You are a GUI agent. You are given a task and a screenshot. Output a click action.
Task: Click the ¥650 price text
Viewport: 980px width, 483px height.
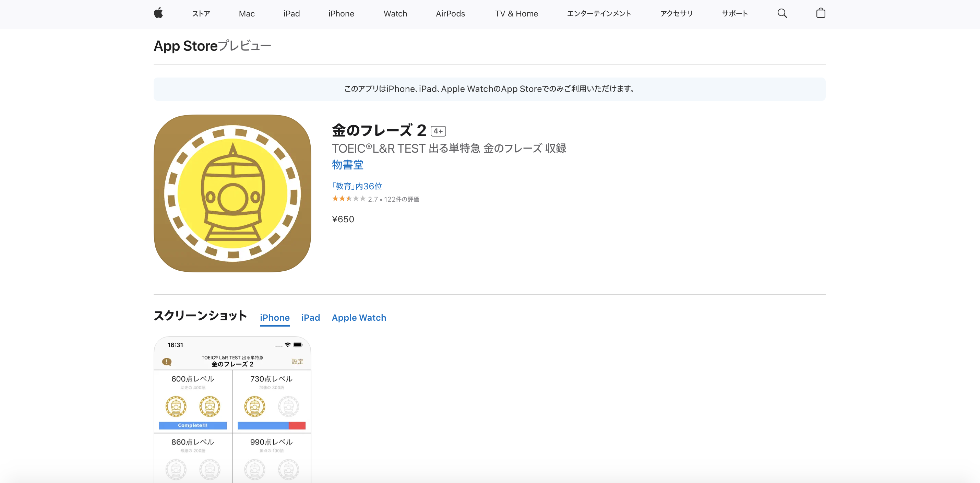343,219
